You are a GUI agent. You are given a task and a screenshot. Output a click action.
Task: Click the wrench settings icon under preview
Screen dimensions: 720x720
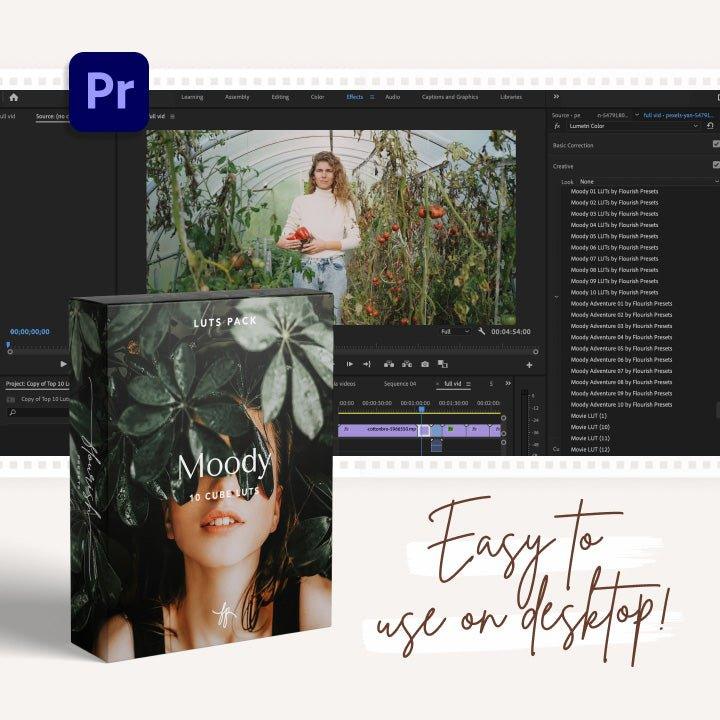(x=481, y=331)
